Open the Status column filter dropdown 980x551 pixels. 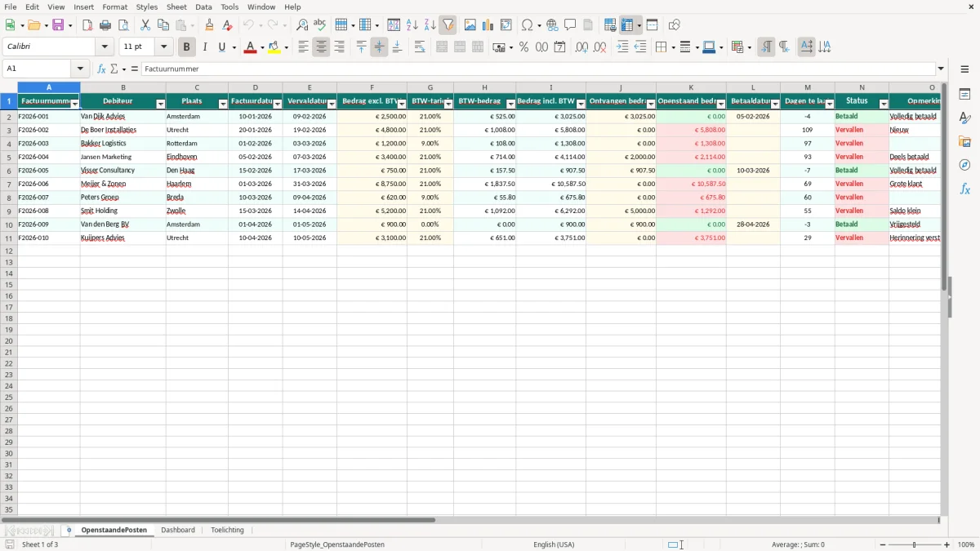(x=883, y=104)
